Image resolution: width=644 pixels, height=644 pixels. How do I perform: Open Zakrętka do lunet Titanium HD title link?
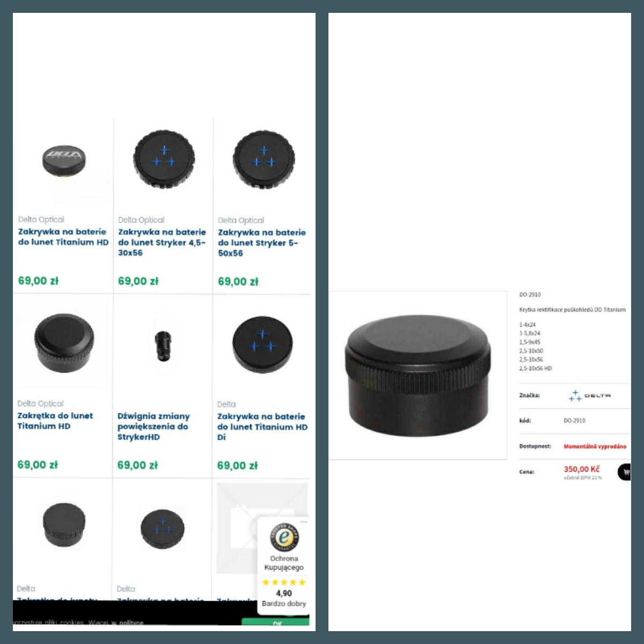tap(55, 421)
